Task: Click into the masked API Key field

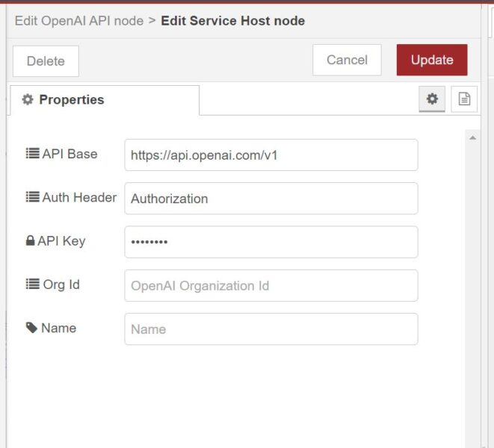Action: 271,242
